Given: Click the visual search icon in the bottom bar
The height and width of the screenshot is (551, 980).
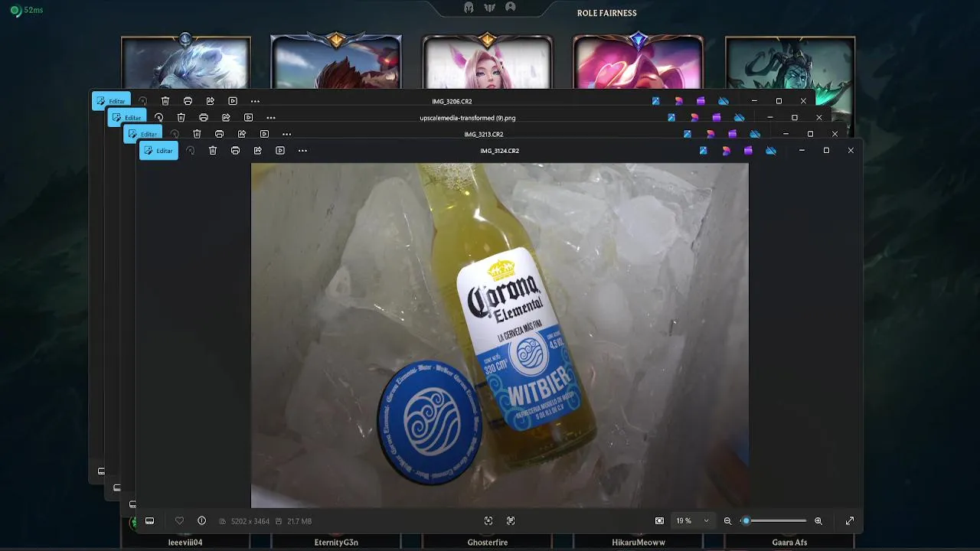Looking at the screenshot, I should point(511,521).
